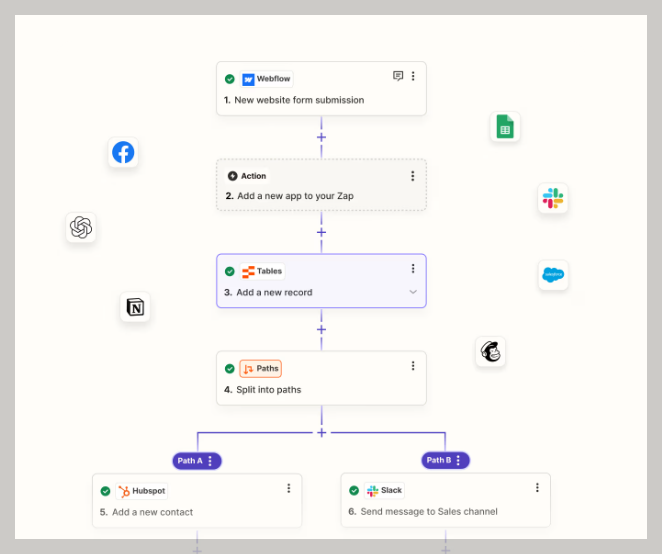Select the Path A label
Viewport: 662px width, 554px height.
pyautogui.click(x=190, y=461)
